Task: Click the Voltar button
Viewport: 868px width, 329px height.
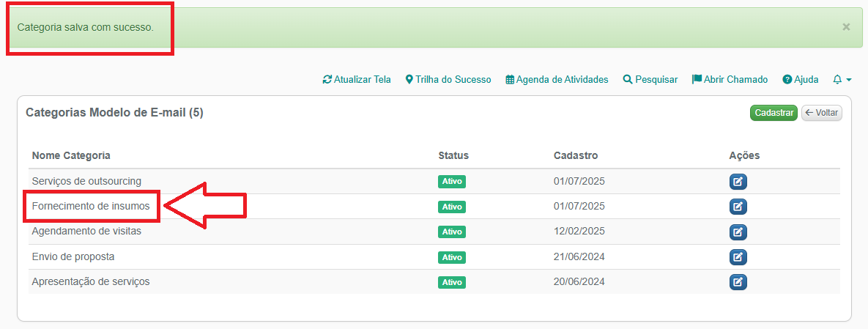Action: [x=821, y=113]
